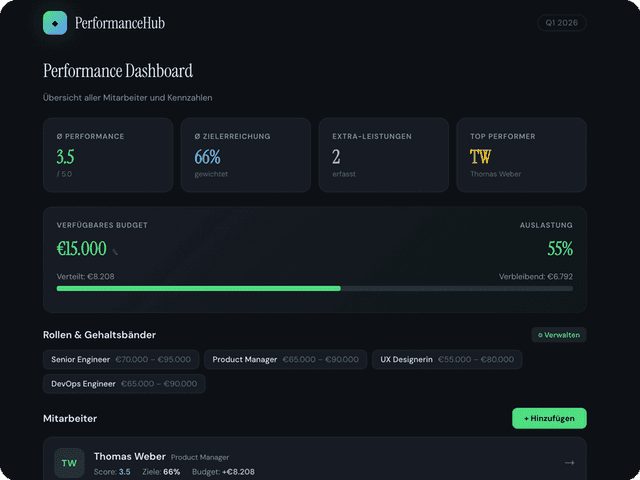Click the budget utilization progress bar
The height and width of the screenshot is (480, 640).
pyautogui.click(x=314, y=288)
